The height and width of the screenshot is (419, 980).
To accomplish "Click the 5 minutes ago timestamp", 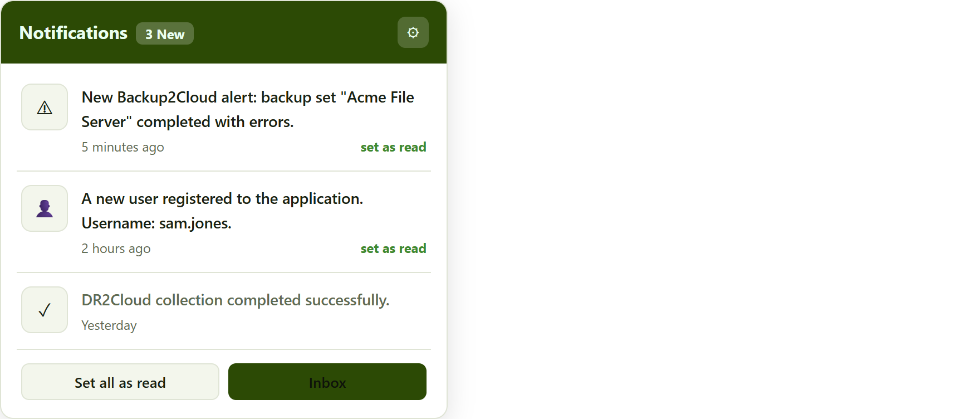I will (122, 147).
